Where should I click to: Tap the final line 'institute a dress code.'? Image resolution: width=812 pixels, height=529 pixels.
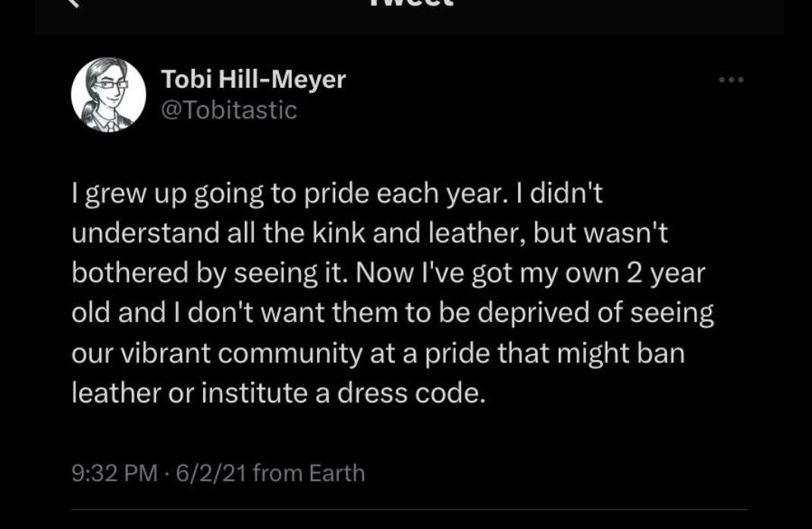pos(344,393)
